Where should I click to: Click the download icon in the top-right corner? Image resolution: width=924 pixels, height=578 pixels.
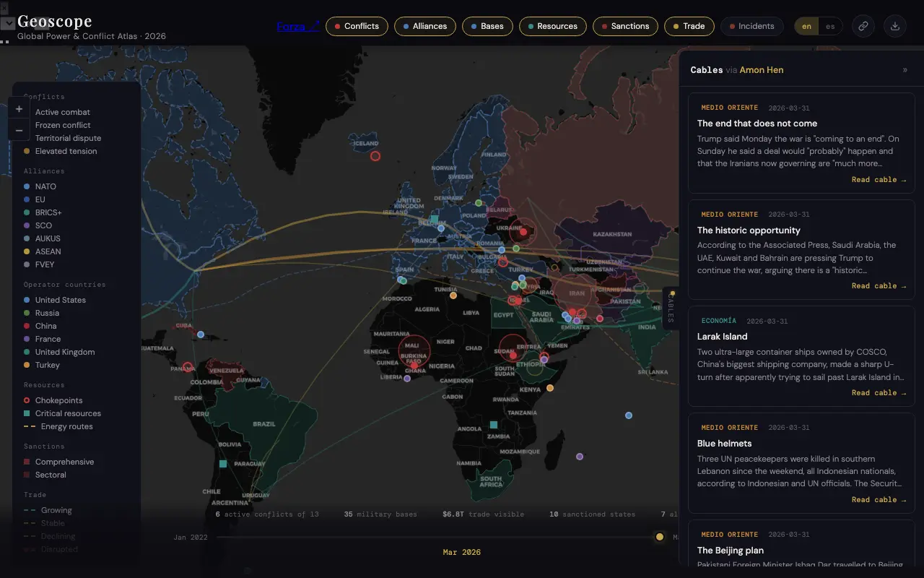click(x=894, y=25)
